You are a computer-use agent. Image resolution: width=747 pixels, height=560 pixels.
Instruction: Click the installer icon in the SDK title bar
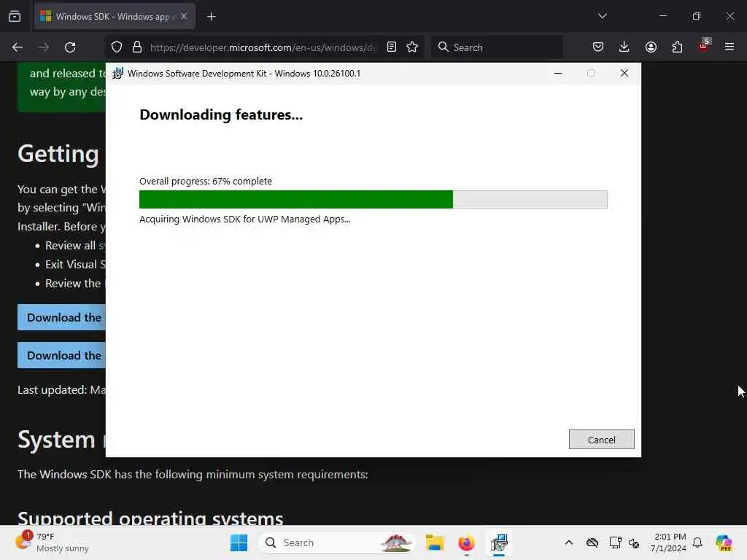117,74
